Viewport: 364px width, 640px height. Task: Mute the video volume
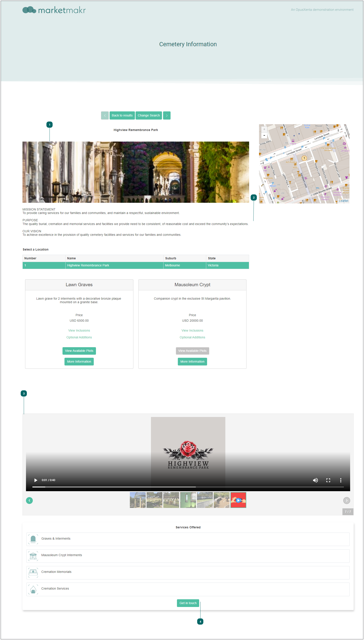pyautogui.click(x=316, y=480)
